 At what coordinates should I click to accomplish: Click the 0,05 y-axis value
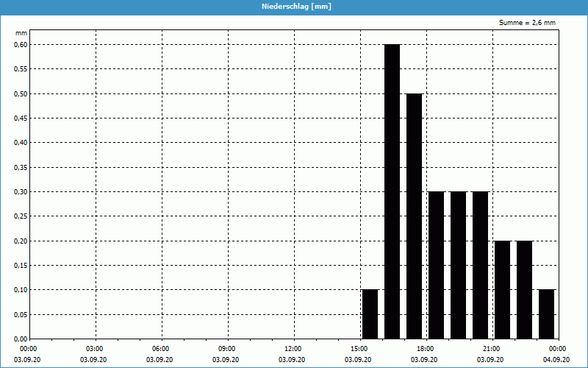point(21,315)
